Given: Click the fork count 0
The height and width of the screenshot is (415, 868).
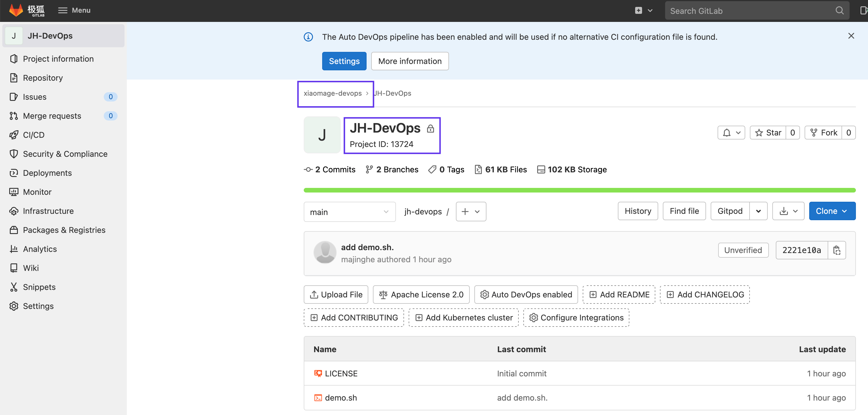Looking at the screenshot, I should 848,133.
